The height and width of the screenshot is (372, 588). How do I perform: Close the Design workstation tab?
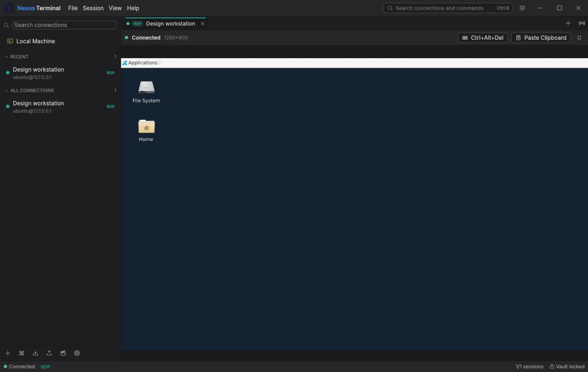point(202,23)
